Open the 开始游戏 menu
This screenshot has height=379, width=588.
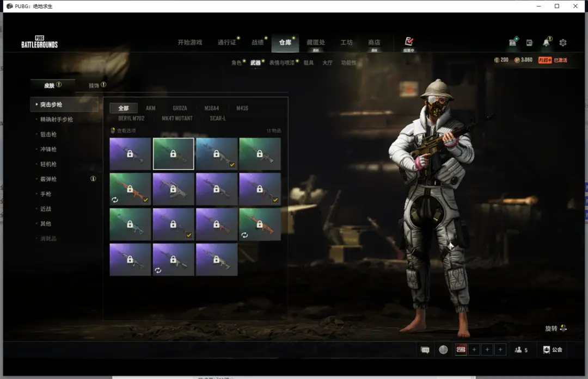tap(190, 42)
